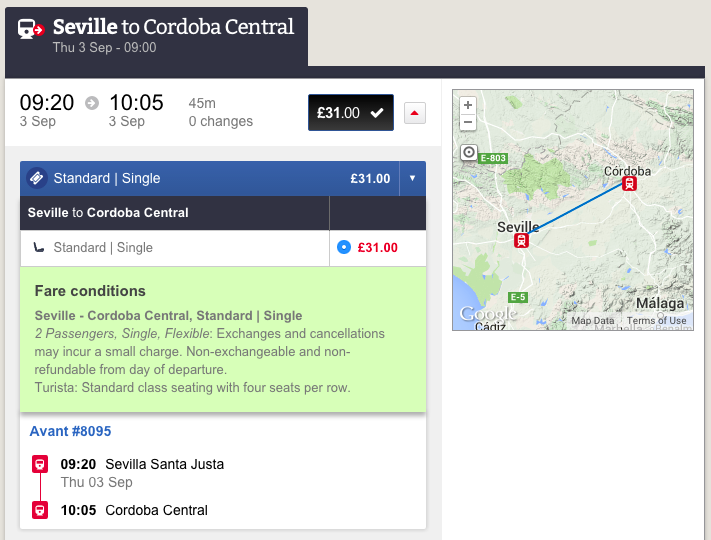Click the train icon in the journey header

(x=30, y=29)
